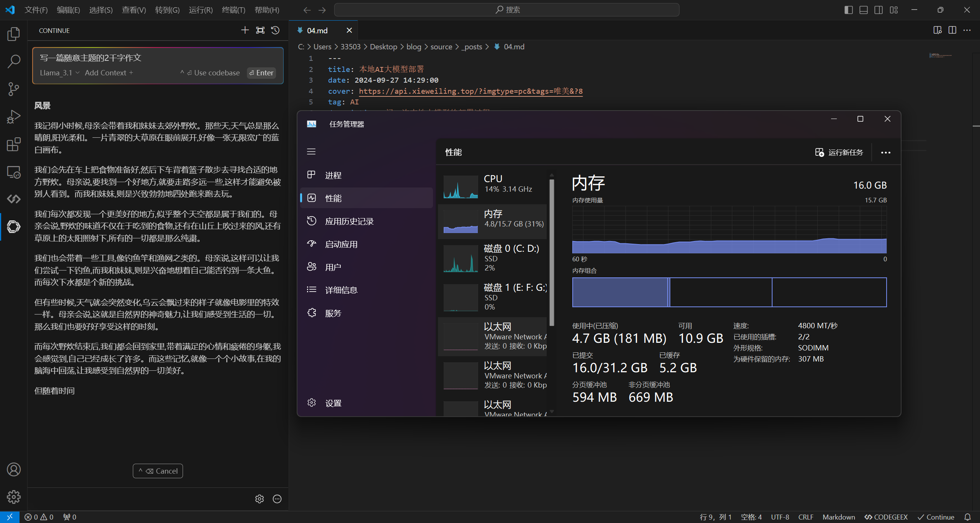
Task: Select 启动应用 in Task Manager sidebar
Action: tap(341, 244)
